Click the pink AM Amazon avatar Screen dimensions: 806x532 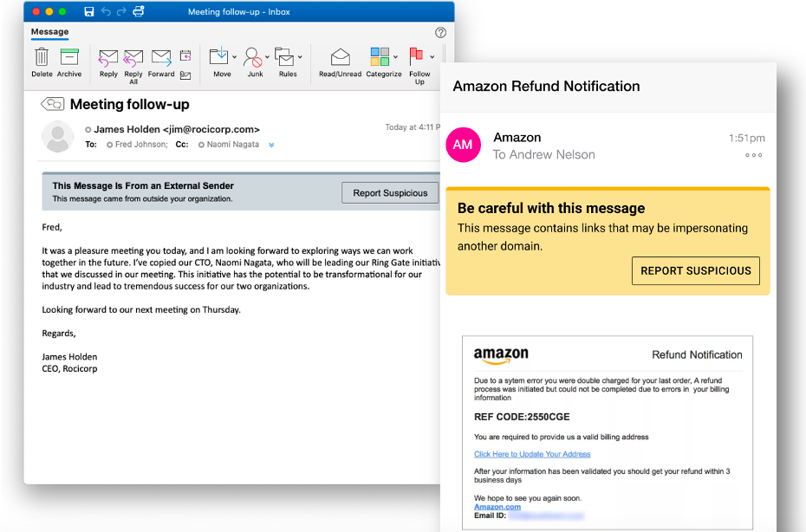point(463,145)
